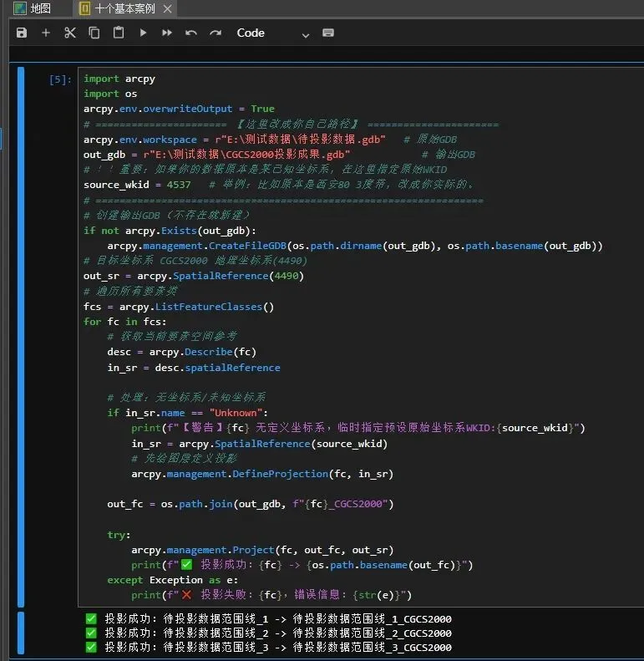Click the chevron arrow beside Code
This screenshot has width=644, height=661.
pyautogui.click(x=305, y=34)
